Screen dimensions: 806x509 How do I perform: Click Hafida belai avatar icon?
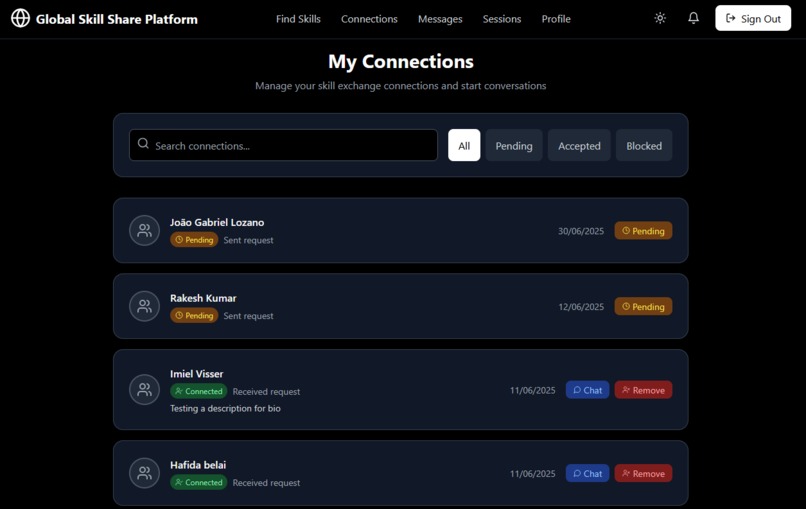point(144,473)
